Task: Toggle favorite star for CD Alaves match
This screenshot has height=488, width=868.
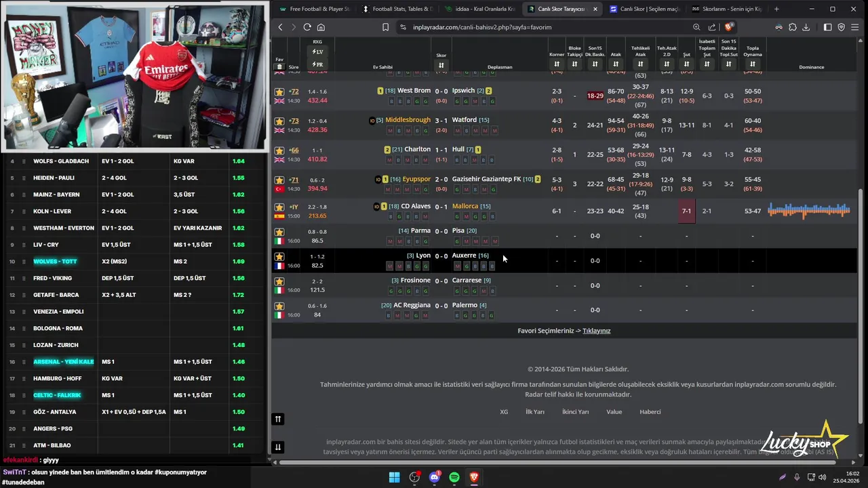Action: pyautogui.click(x=279, y=207)
